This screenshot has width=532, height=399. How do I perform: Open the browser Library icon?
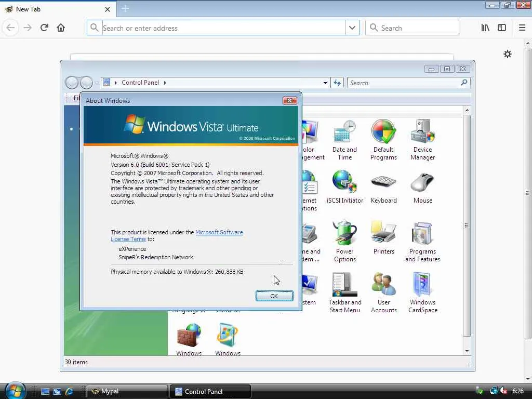(485, 28)
